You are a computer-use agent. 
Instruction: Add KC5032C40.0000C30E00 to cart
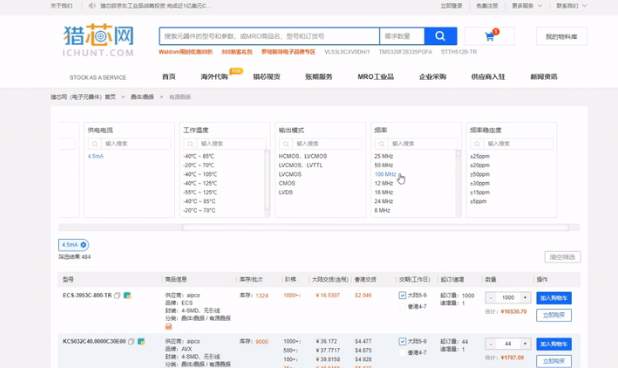pyautogui.click(x=554, y=344)
